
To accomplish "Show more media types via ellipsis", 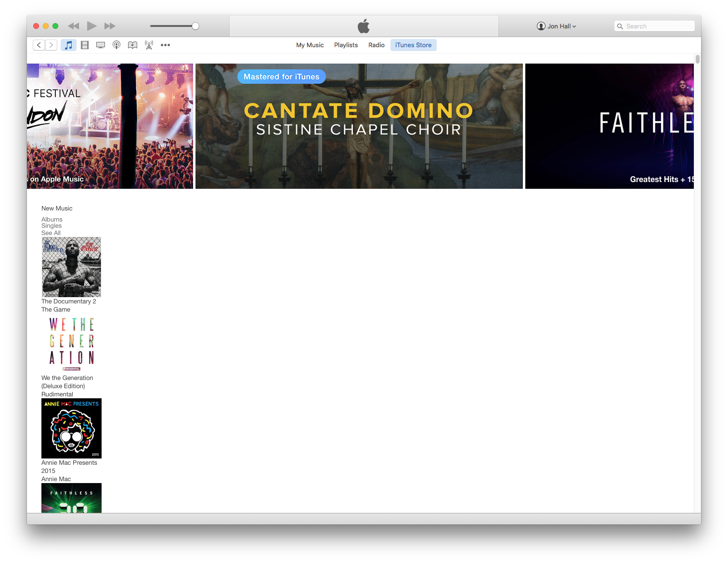I will 165,45.
